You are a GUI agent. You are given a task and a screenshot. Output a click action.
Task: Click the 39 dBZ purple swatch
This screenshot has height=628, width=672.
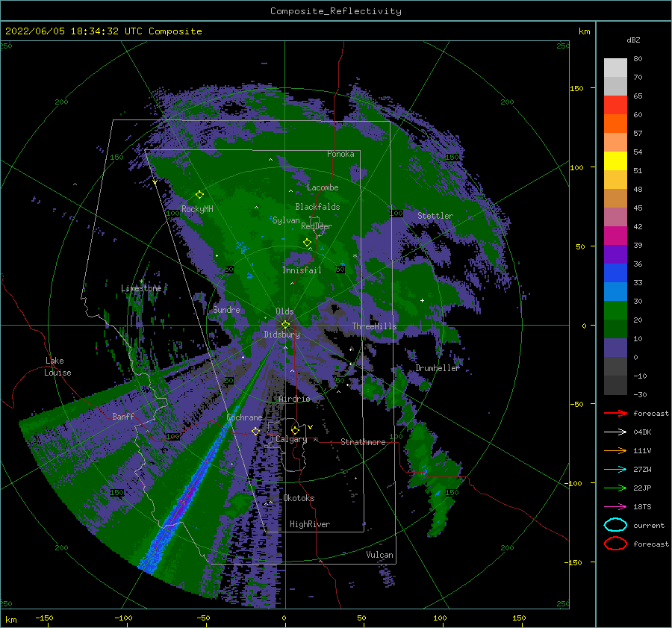615,254
